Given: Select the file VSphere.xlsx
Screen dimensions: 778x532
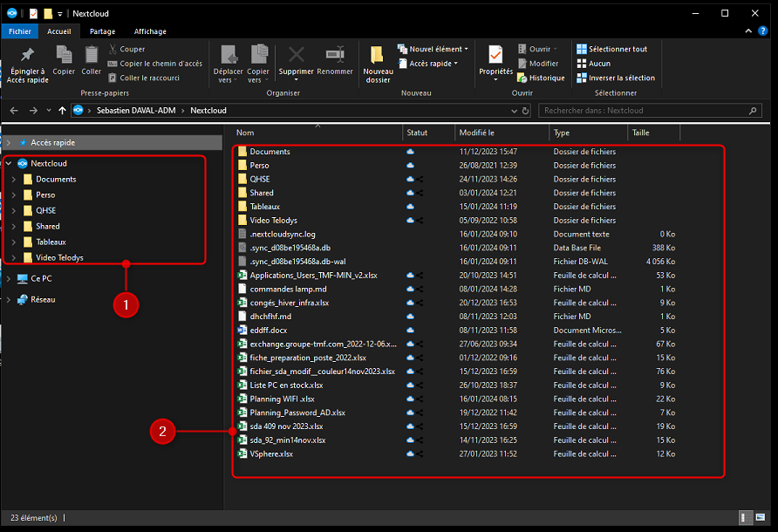Looking at the screenshot, I should [271, 454].
